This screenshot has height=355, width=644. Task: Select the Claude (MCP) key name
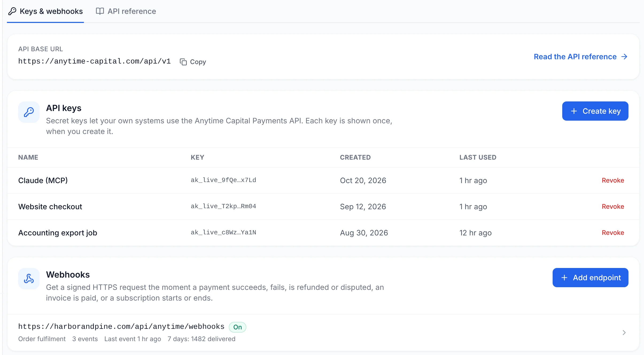pyautogui.click(x=43, y=180)
